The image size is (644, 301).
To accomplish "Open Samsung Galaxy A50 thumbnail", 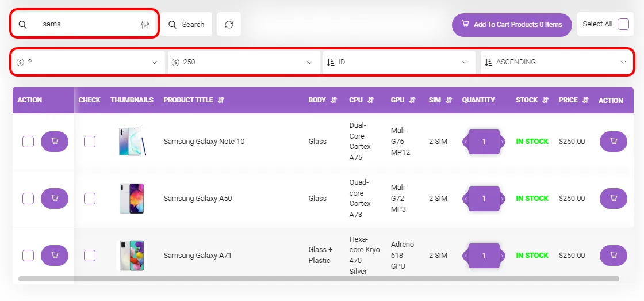I will (132, 198).
